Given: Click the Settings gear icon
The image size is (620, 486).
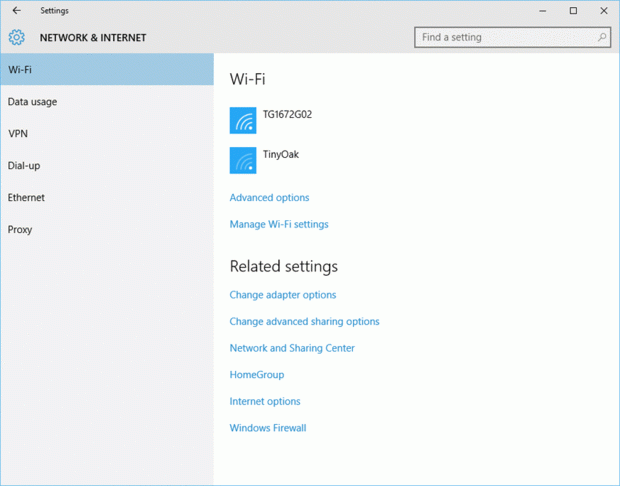Looking at the screenshot, I should point(16,38).
